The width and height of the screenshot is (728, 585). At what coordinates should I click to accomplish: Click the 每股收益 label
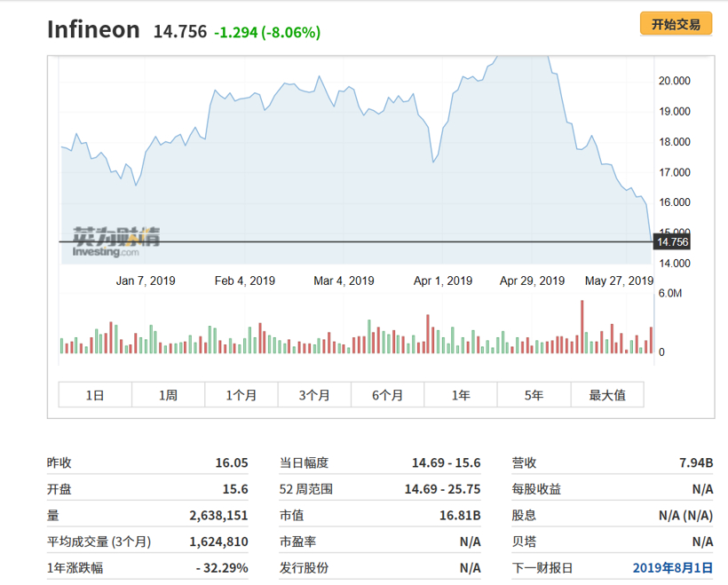pos(536,489)
